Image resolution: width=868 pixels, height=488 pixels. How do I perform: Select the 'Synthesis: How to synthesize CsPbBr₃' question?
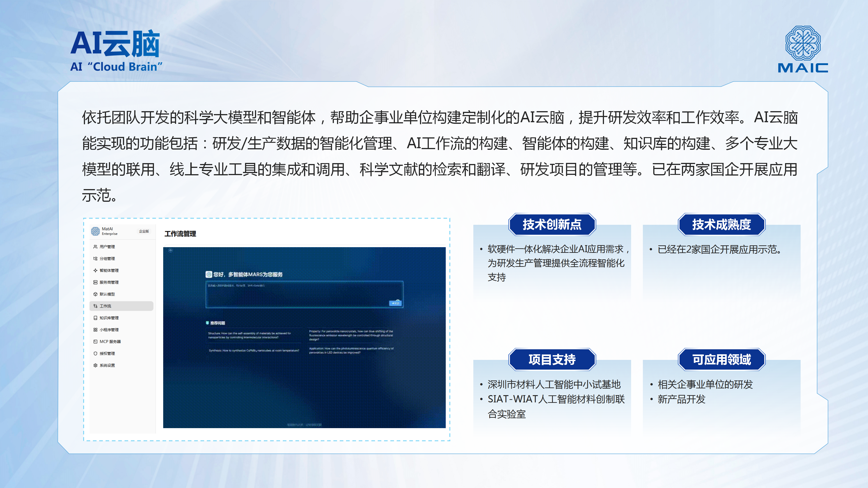(254, 350)
